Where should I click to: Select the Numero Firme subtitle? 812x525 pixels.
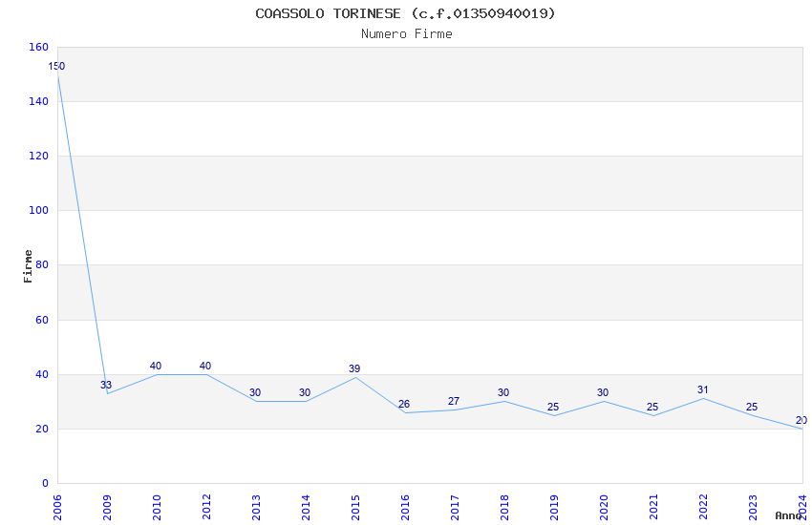[407, 33]
